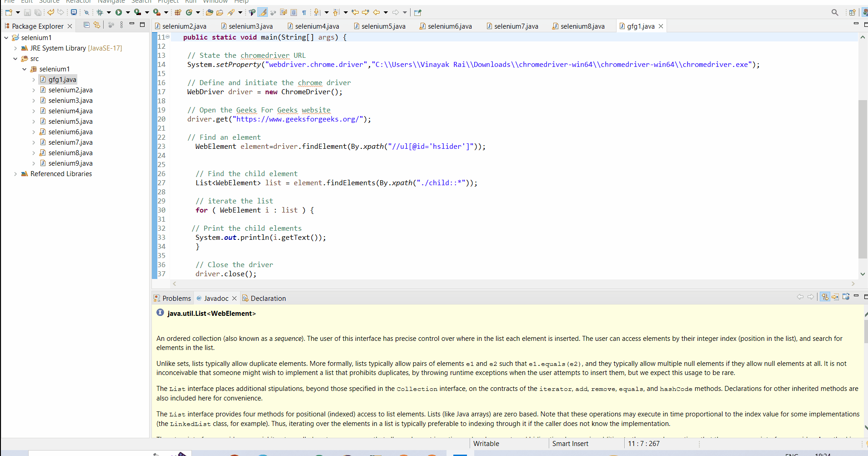
Task: Toggle Link with Selection in Javadoc view
Action: (x=825, y=297)
